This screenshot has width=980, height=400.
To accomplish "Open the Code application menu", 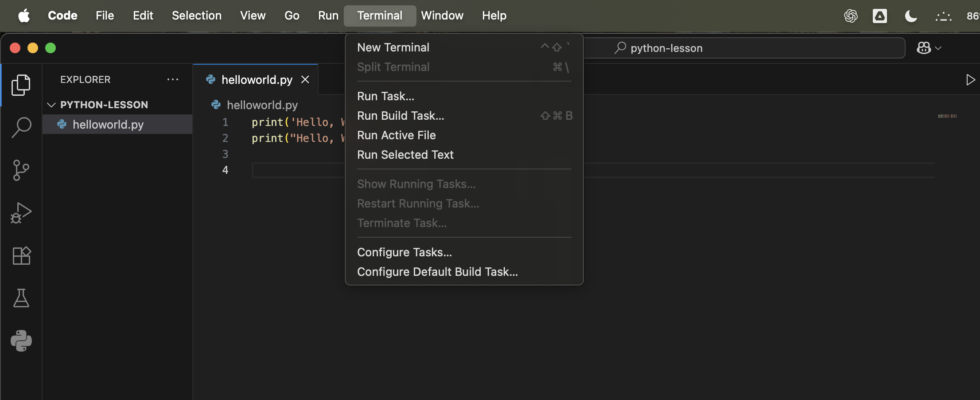I will pyautogui.click(x=62, y=16).
